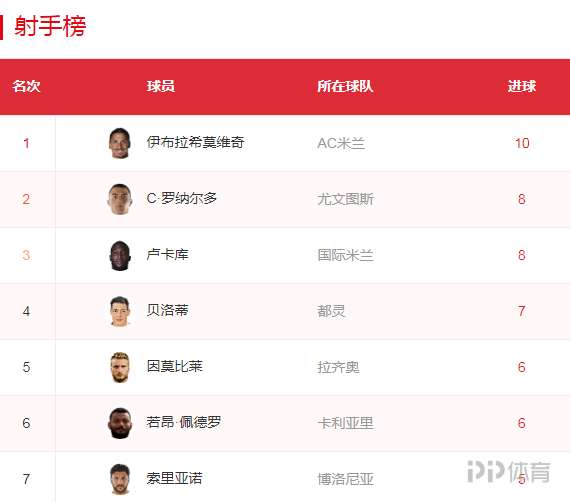
Task: Click the 名次 column header
Action: click(26, 87)
